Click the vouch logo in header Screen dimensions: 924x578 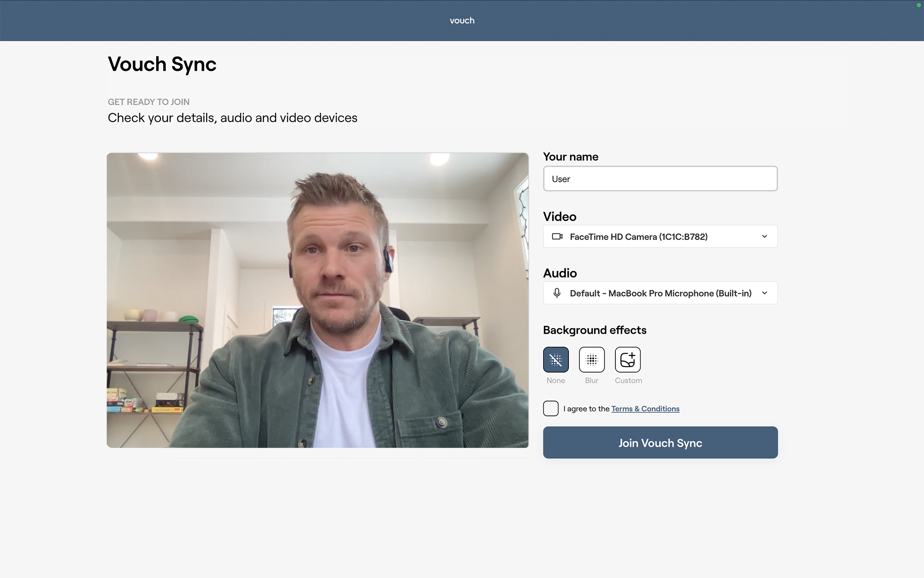(462, 20)
